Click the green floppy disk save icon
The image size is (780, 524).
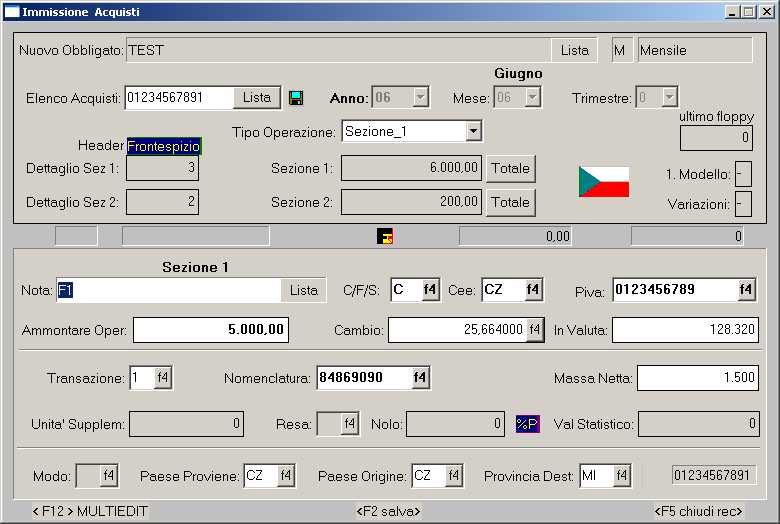pos(296,98)
